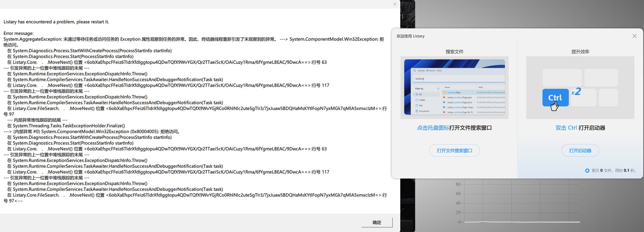Screen dimensions: 644x232
Task: Click the 'Error message:' label
Action: click(18, 33)
